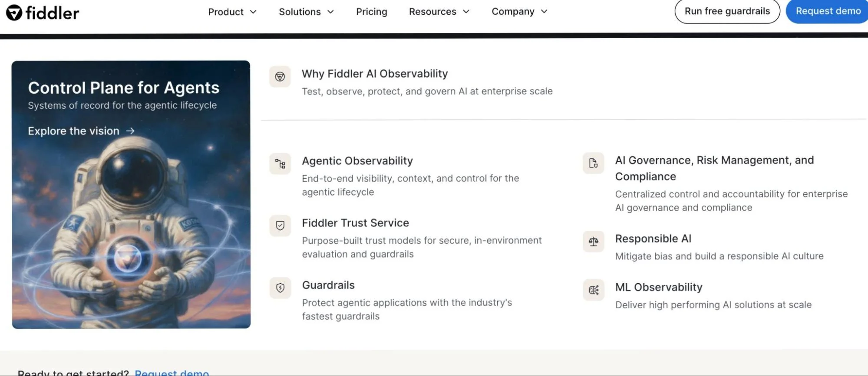
Task: Click the Why Fiddler AI Observability icon
Action: click(x=280, y=77)
